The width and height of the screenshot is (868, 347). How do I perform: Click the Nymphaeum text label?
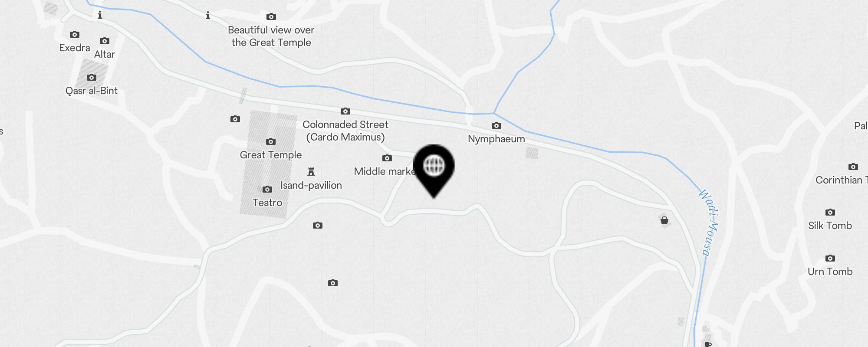(x=496, y=139)
